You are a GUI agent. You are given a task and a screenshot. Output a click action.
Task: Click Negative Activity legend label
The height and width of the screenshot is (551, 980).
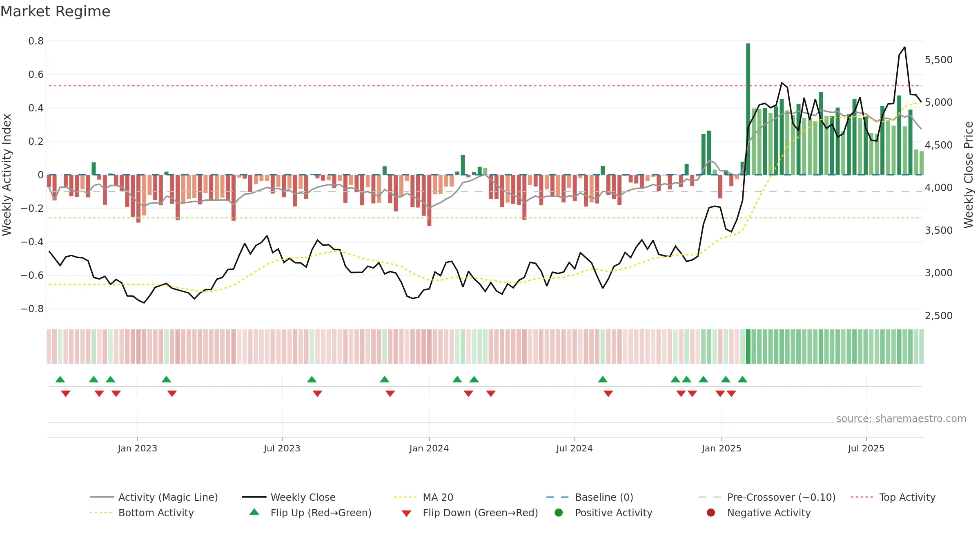pyautogui.click(x=769, y=513)
